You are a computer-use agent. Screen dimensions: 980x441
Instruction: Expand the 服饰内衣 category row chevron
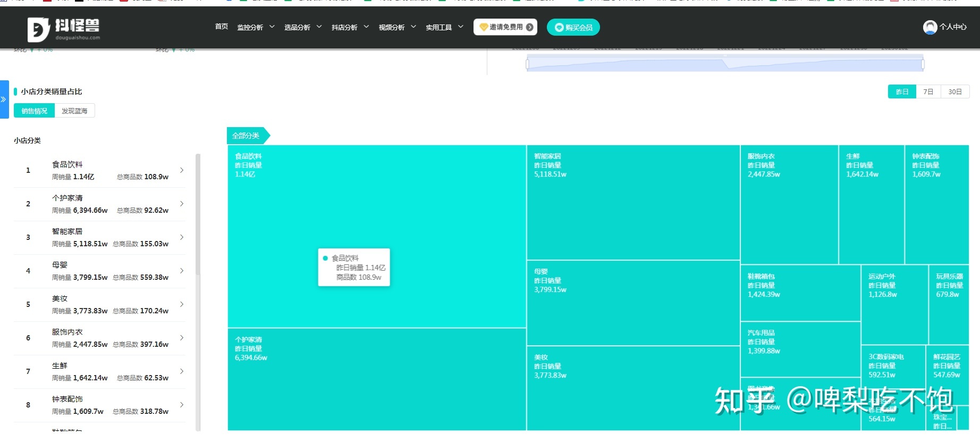pos(182,338)
